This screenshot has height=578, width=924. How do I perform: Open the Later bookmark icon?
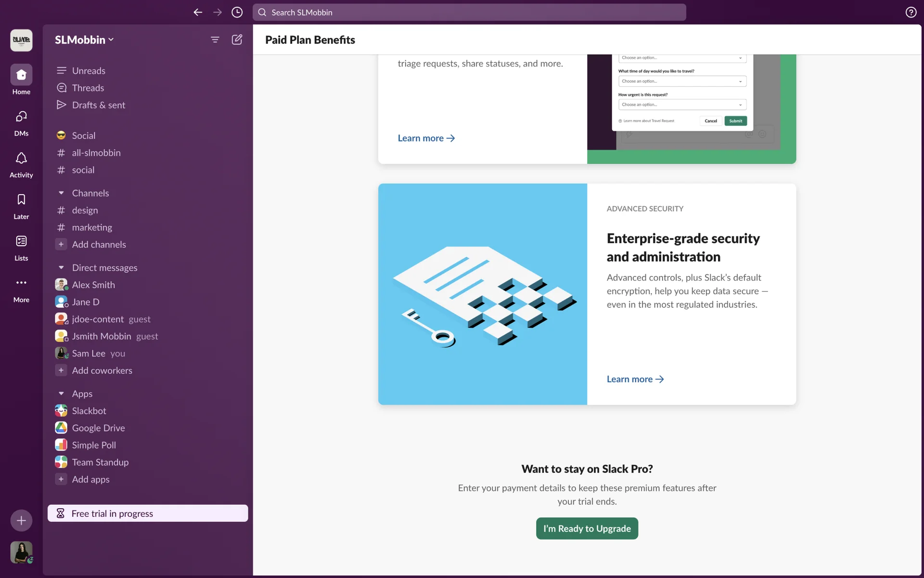(x=21, y=200)
